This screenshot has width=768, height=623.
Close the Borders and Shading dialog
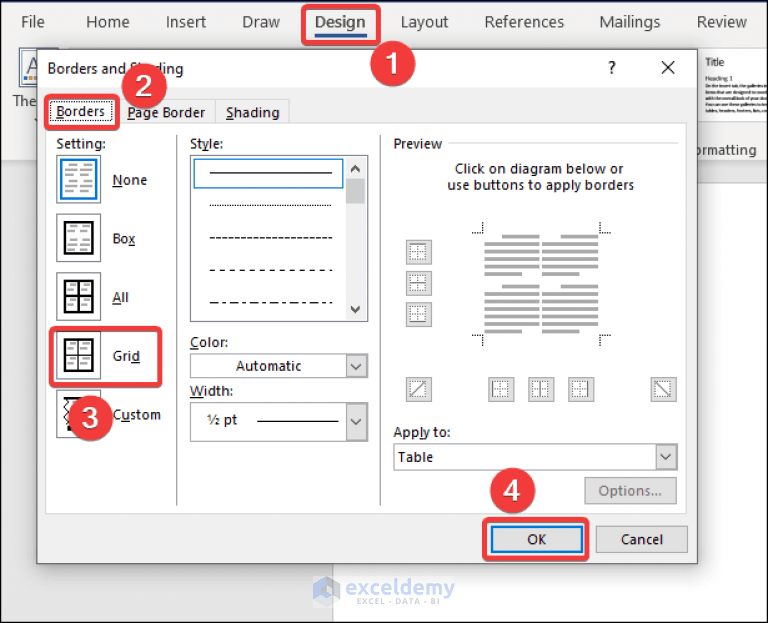[668, 68]
